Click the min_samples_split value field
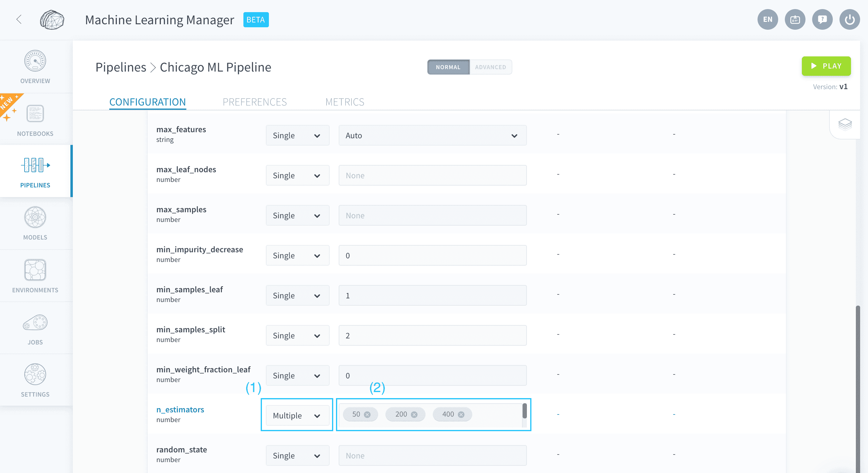 pyautogui.click(x=433, y=336)
